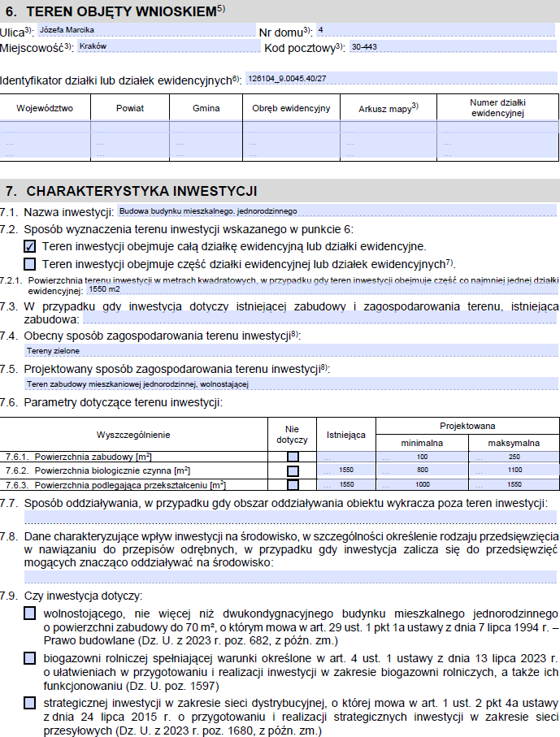Check 'Teren inwestycji obejmuje część działki' checkbox
The image size is (560, 737).
tap(30, 264)
